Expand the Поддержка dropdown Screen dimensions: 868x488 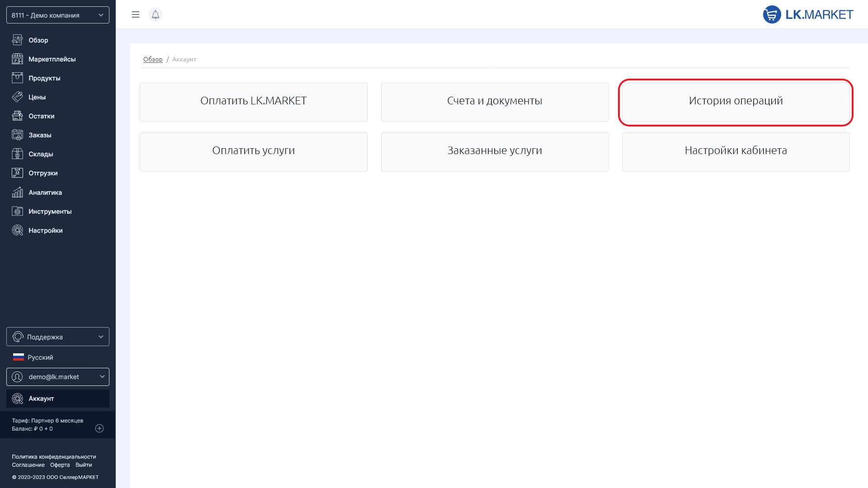58,337
